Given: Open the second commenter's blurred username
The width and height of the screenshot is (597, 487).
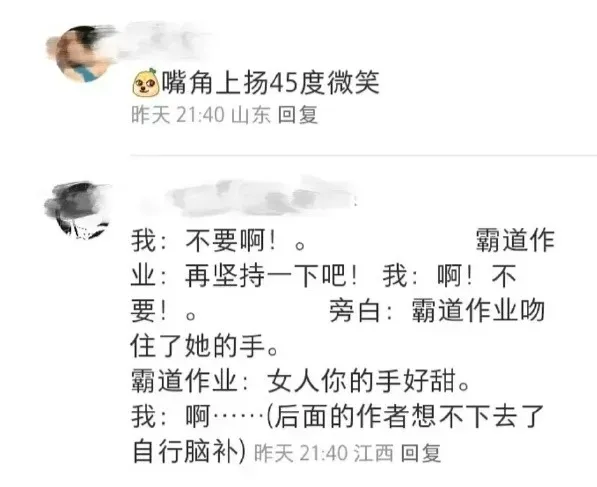Looking at the screenshot, I should pos(247,198).
